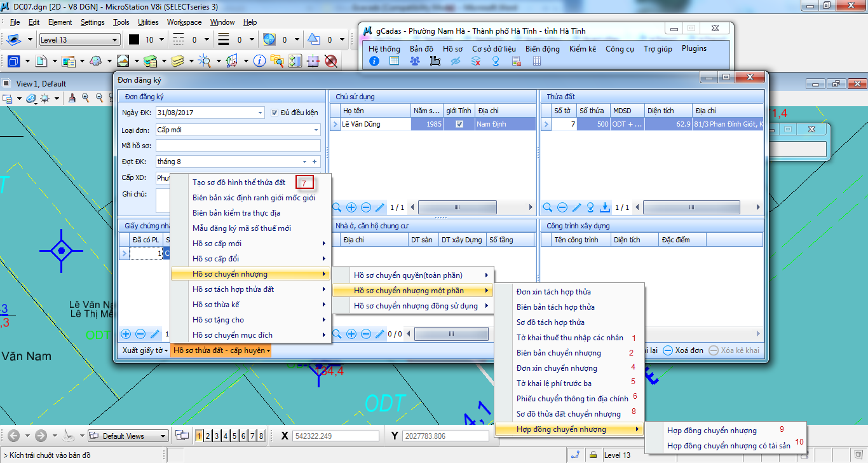This screenshot has height=463, width=868.
Task: Toggle view number 2 button
Action: coord(208,436)
